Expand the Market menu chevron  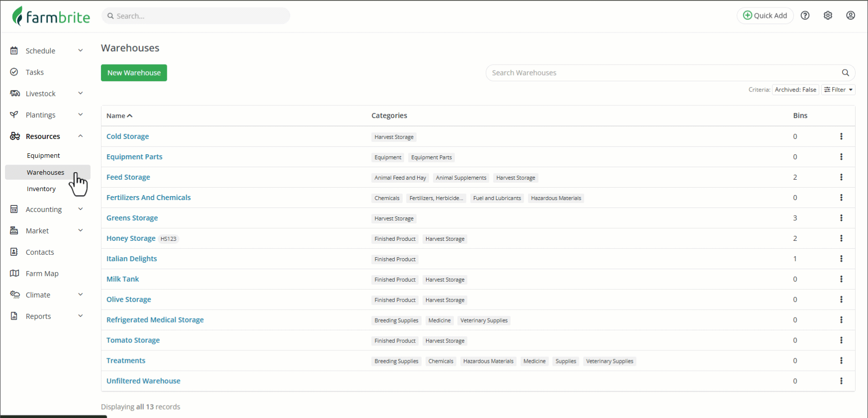81,230
